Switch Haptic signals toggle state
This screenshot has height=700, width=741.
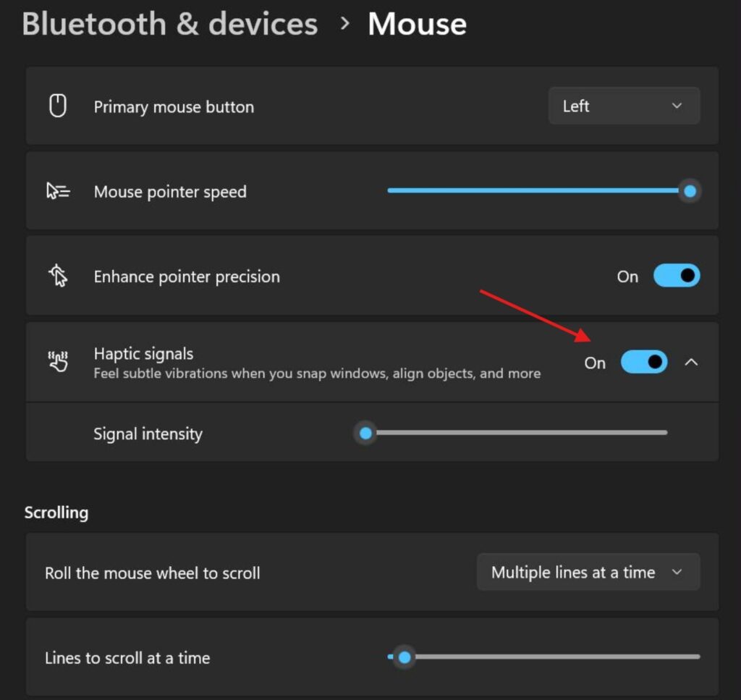click(643, 362)
